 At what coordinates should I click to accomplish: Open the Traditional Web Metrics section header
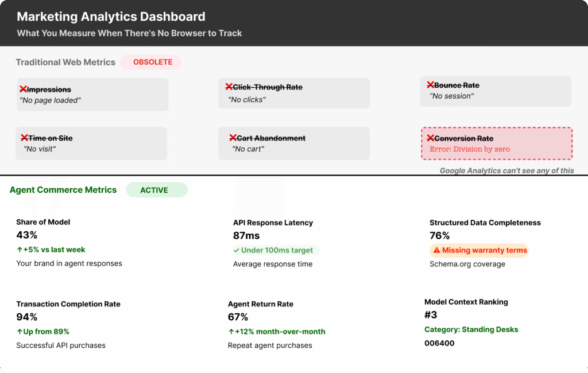(x=65, y=62)
